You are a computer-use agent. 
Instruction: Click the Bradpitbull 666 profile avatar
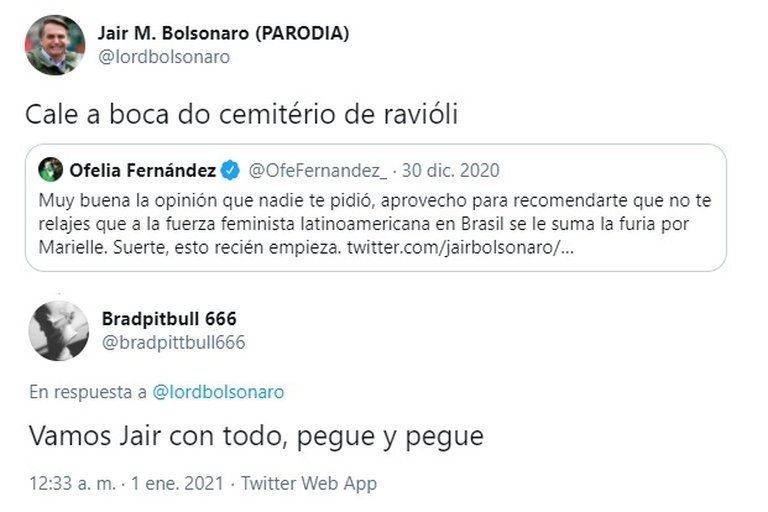pos(59,331)
